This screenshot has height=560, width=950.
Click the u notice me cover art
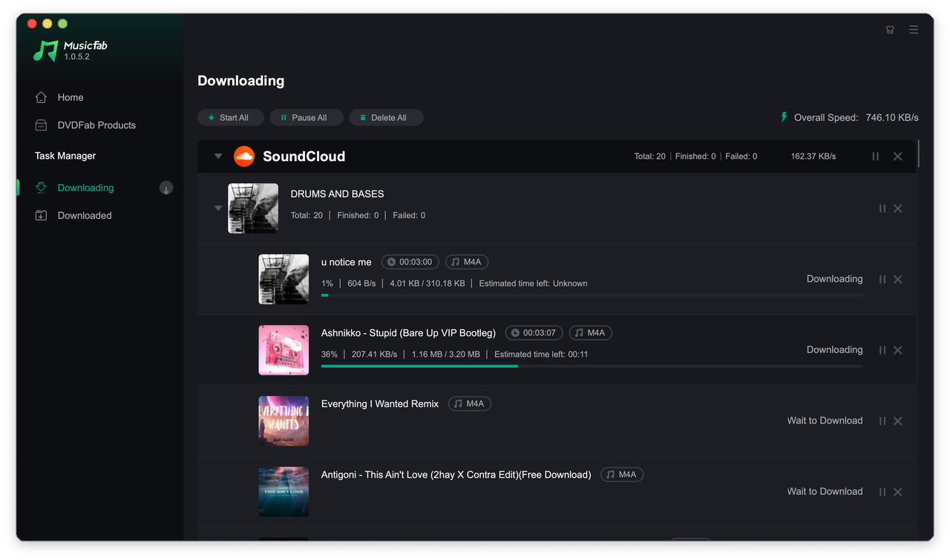(284, 280)
